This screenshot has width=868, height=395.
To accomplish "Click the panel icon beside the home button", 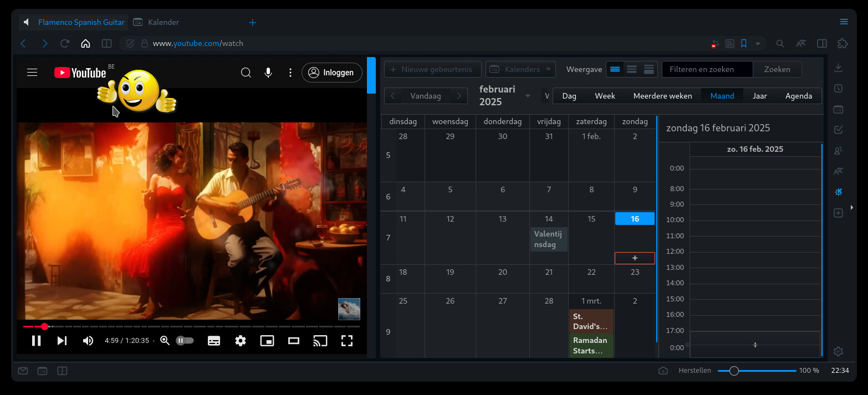I will point(106,43).
